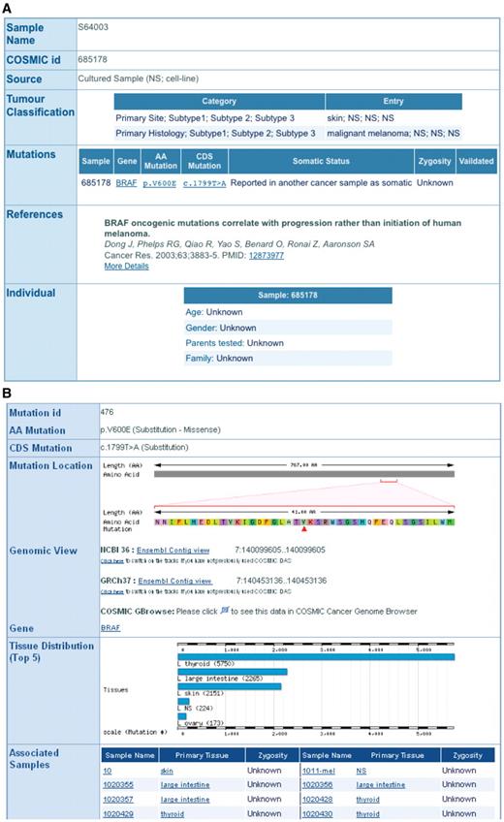Viewport: 504px width, 822px height.
Task: Click the Gene column header in Mutations
Action: pos(127,161)
